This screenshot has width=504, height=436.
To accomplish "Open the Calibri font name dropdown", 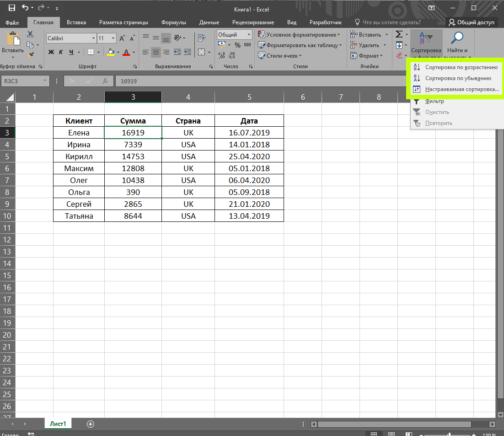I will point(94,38).
